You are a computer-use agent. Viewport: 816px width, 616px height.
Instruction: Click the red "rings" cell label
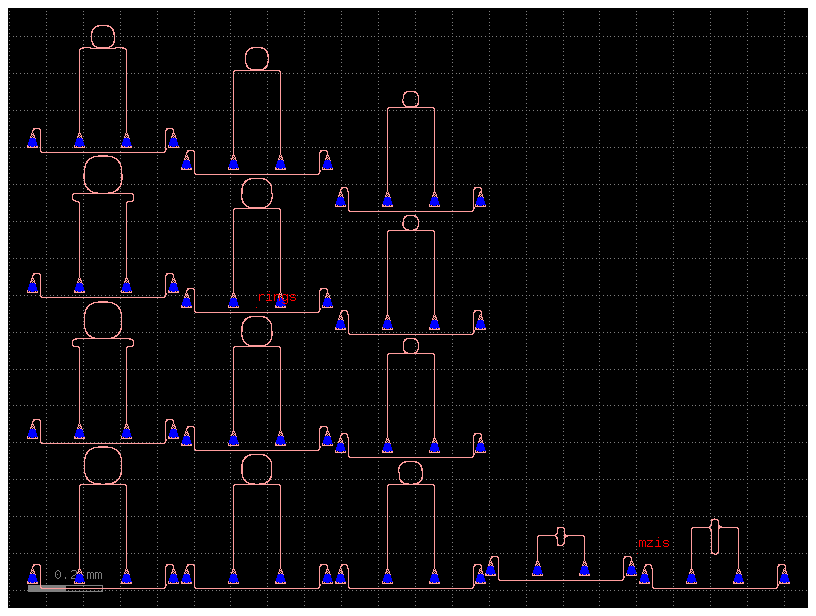277,297
